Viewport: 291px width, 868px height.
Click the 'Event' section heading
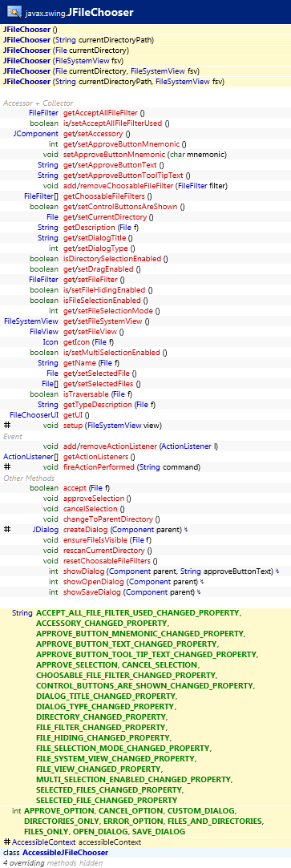13,436
